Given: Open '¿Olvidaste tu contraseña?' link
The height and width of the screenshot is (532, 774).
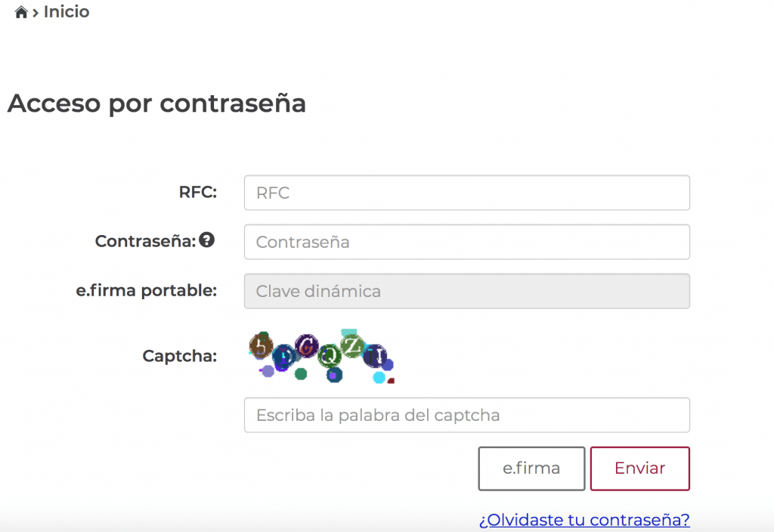Looking at the screenshot, I should [x=584, y=520].
